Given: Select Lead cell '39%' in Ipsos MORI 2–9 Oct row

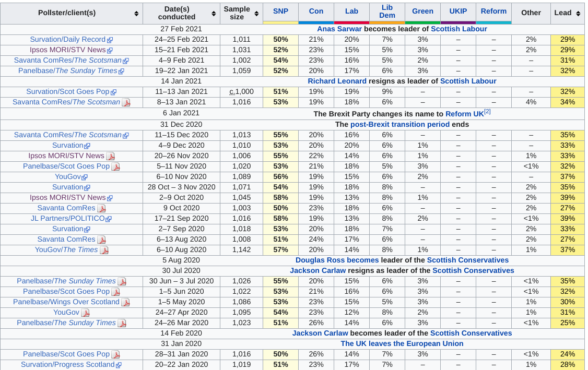Looking at the screenshot, I should click(568, 198).
